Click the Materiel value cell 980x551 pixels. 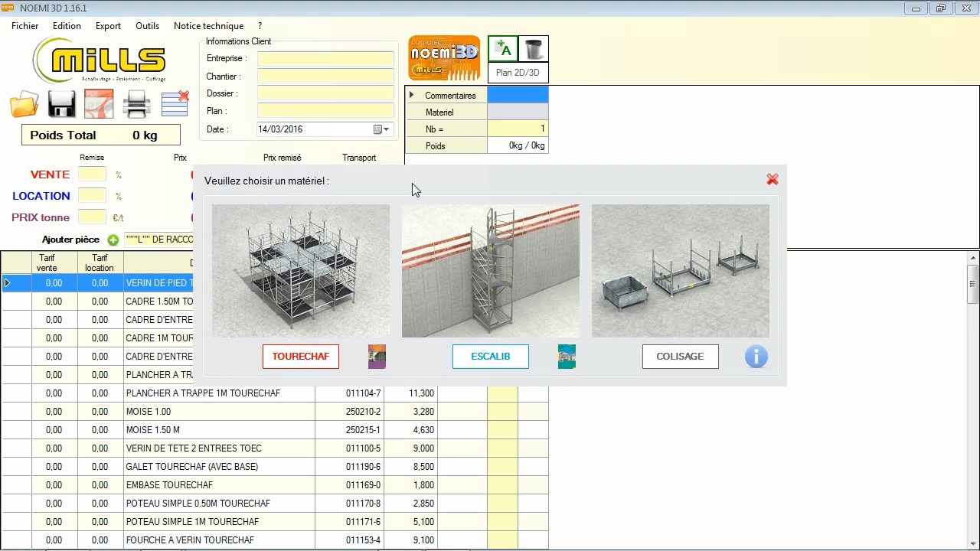(x=518, y=112)
